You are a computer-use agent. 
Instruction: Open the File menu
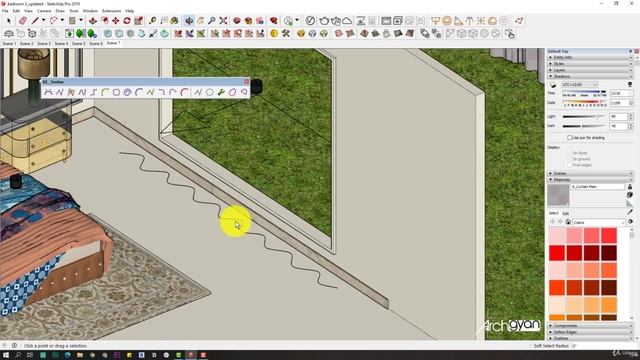(x=5, y=11)
